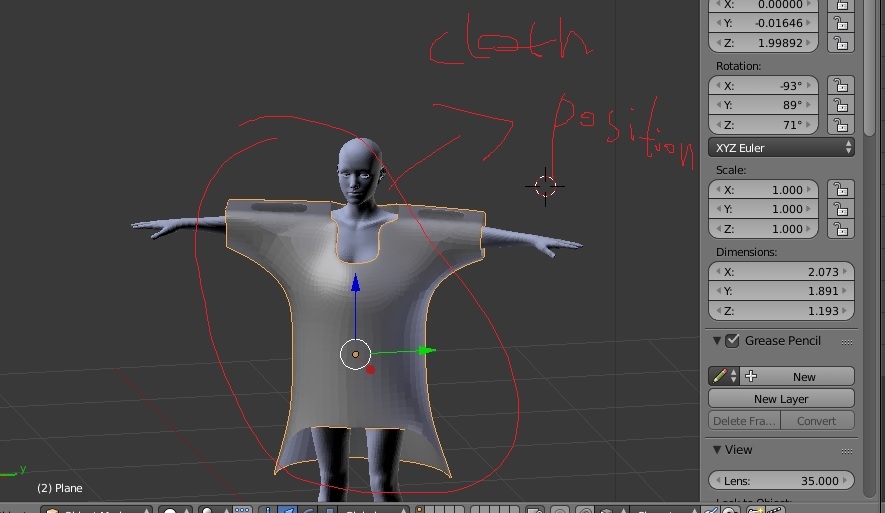Click the Dimensions X value field

click(x=781, y=271)
